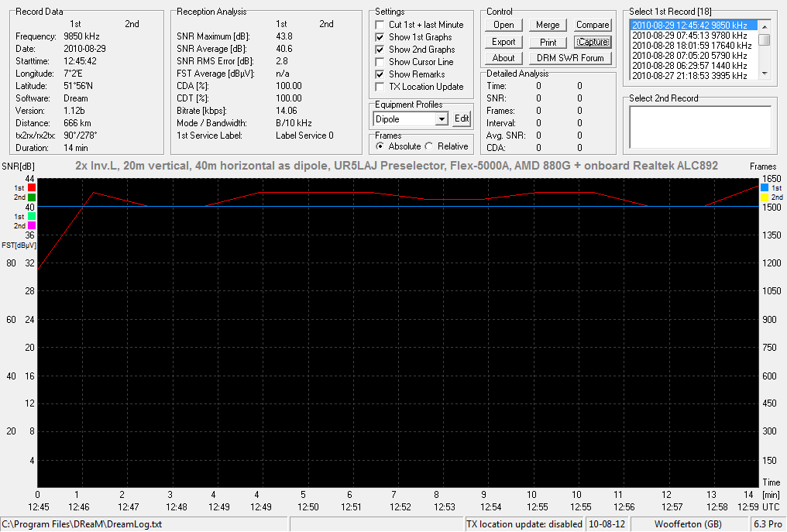
Task: Uncheck Show Remarks option
Action: 380,74
